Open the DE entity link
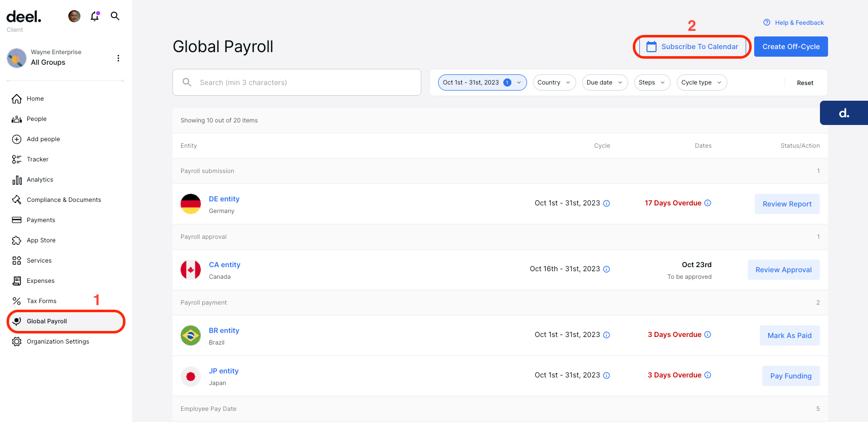Image resolution: width=868 pixels, height=422 pixels. (224, 199)
